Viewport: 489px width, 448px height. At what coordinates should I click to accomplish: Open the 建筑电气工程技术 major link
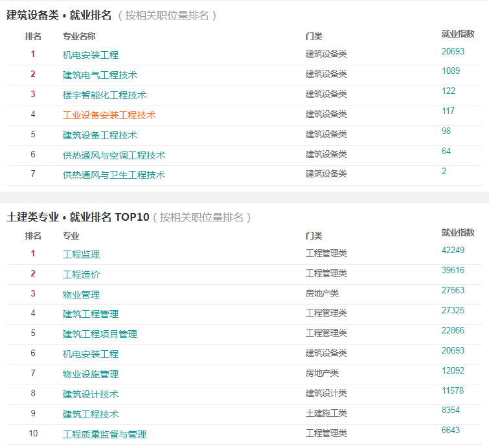(x=100, y=75)
